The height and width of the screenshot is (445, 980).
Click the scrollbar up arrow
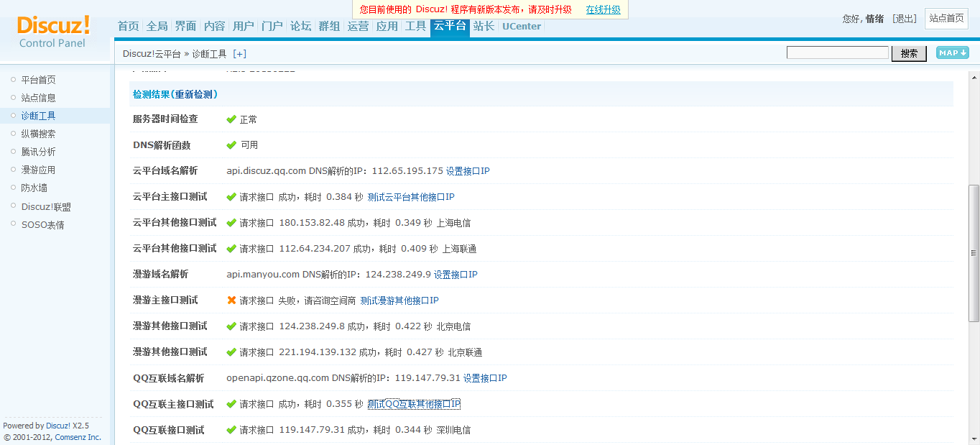click(x=974, y=76)
